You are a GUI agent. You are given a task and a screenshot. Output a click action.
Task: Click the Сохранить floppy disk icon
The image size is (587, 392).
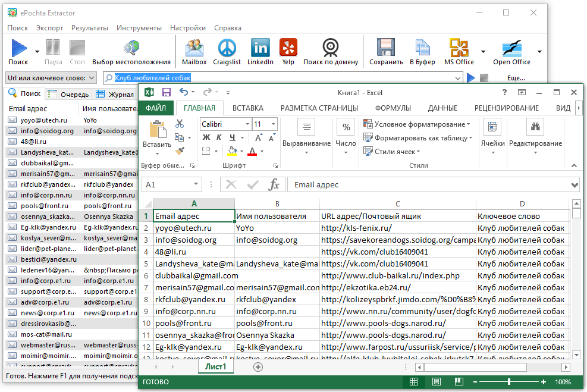click(x=386, y=48)
